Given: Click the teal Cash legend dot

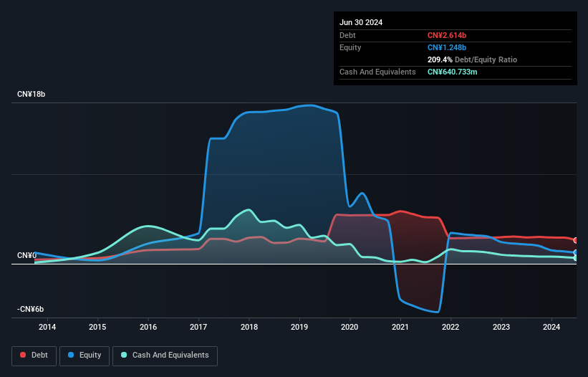Looking at the screenshot, I should (x=124, y=355).
